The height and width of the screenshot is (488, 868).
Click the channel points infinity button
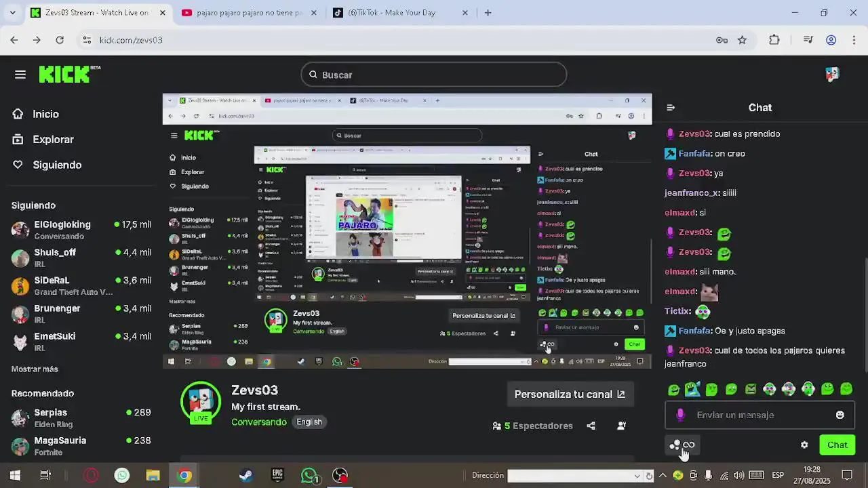(x=682, y=445)
